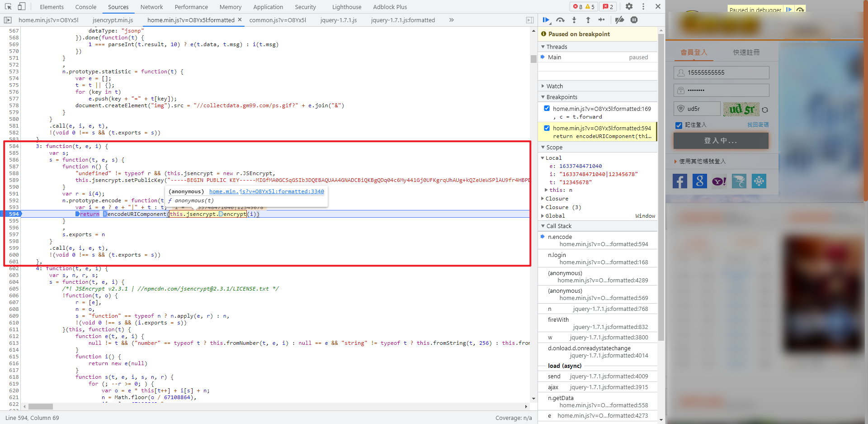Open the jsencrypt.min.js file tab
868x424 pixels.
[113, 20]
